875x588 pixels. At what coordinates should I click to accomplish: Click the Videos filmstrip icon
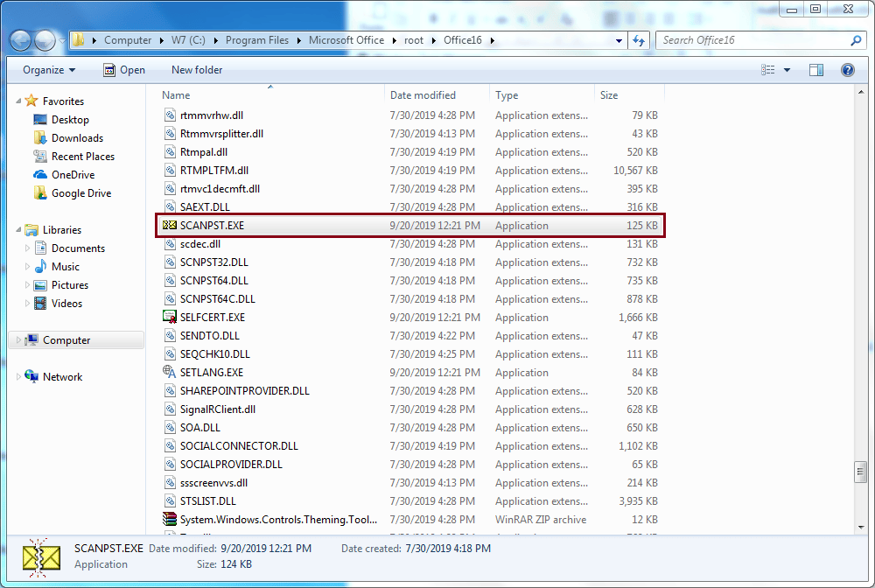click(40, 303)
